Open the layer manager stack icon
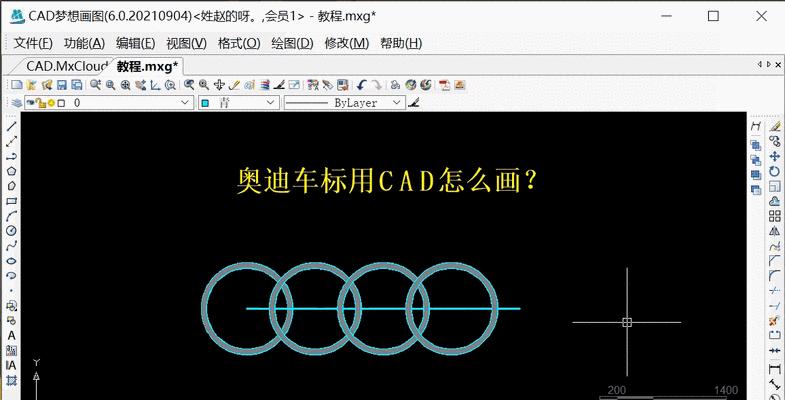The image size is (785, 400). click(x=17, y=103)
